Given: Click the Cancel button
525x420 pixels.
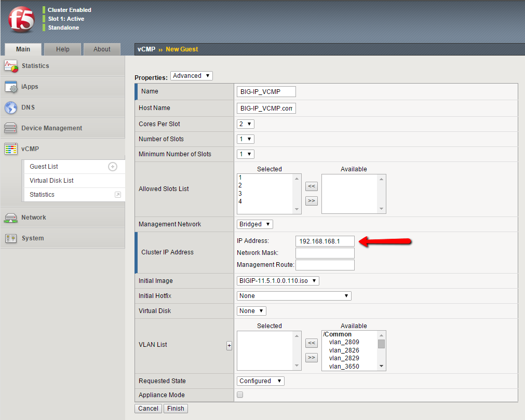Looking at the screenshot, I should point(148,409).
